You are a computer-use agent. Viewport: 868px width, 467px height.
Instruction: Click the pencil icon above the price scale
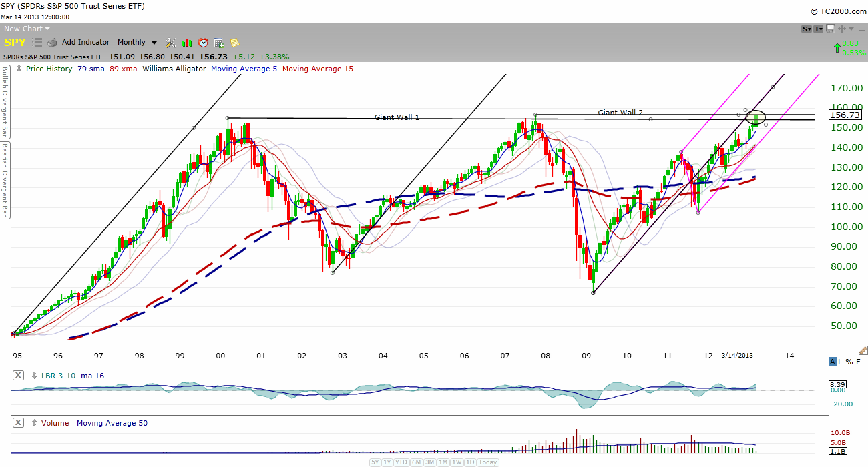[x=863, y=350]
